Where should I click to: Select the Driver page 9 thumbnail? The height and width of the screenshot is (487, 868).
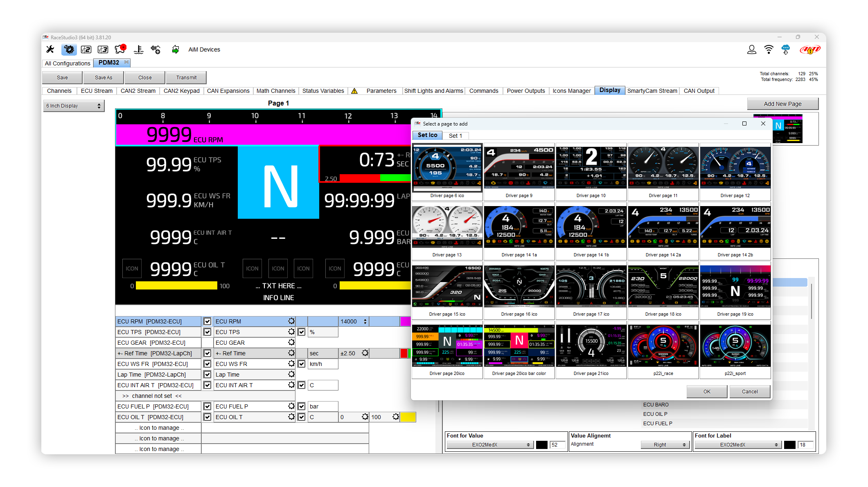[519, 172]
